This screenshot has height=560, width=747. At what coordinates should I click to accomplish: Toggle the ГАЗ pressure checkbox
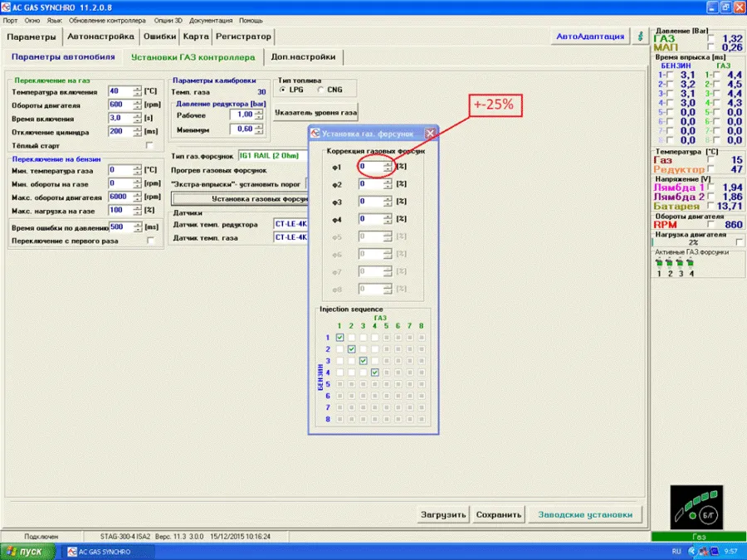point(710,38)
